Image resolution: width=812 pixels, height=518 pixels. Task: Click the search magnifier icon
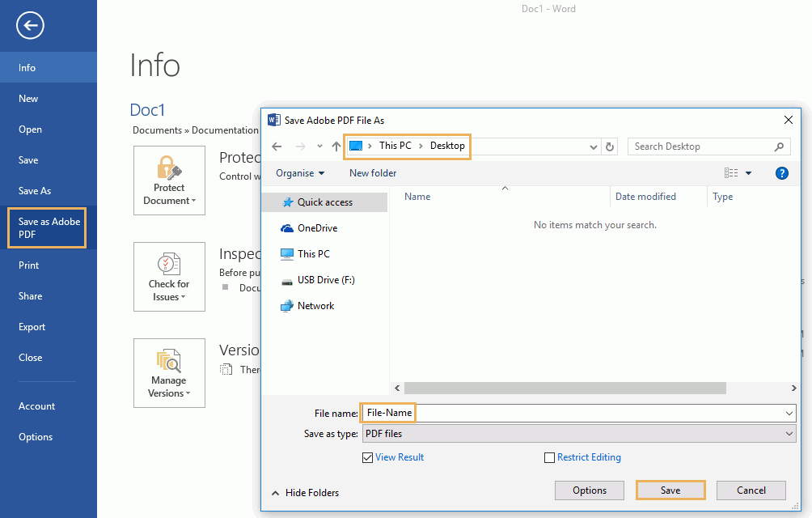[779, 146]
